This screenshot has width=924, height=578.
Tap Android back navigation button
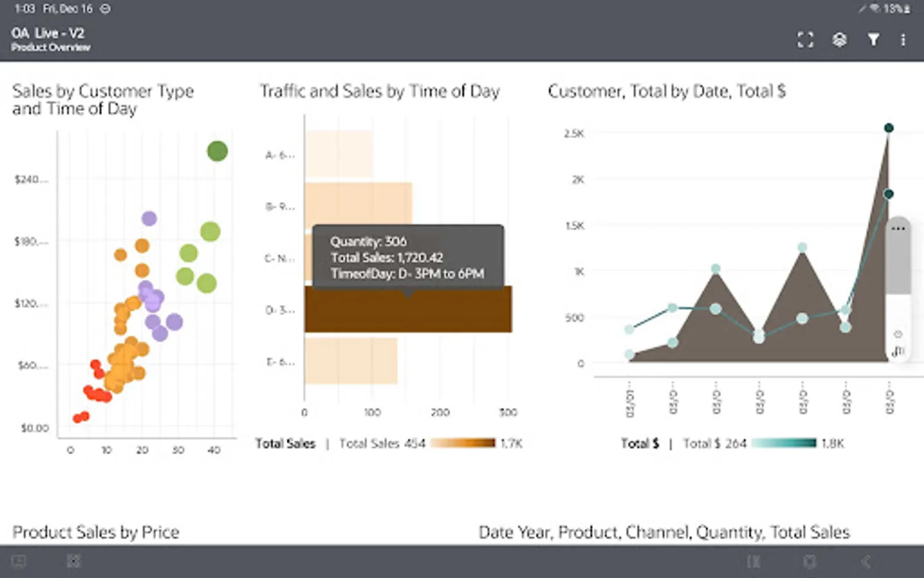(x=866, y=562)
